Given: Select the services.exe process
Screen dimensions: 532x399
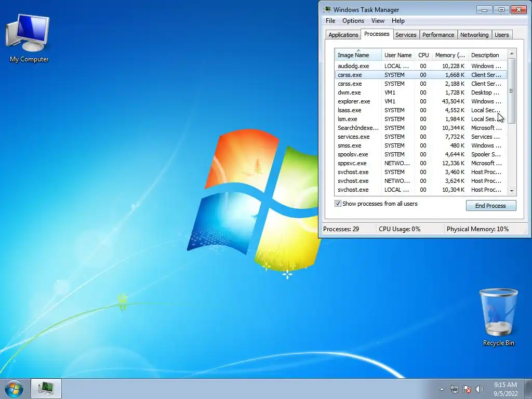Looking at the screenshot, I should (421, 137).
